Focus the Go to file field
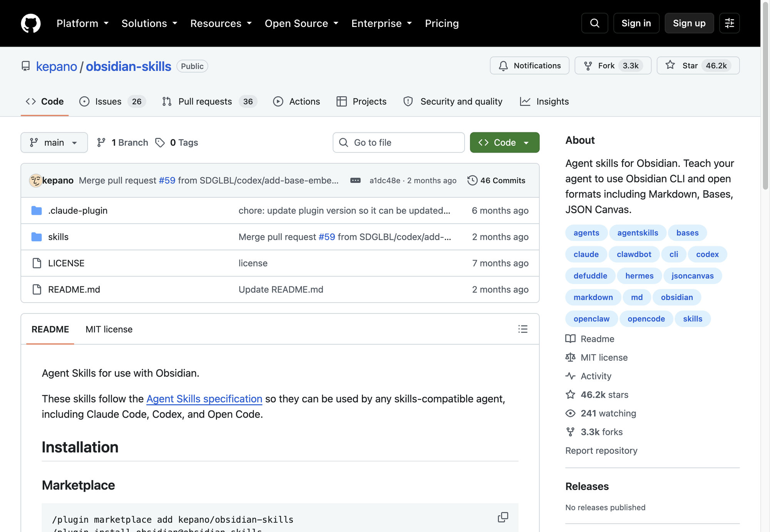The height and width of the screenshot is (532, 770). pos(398,143)
